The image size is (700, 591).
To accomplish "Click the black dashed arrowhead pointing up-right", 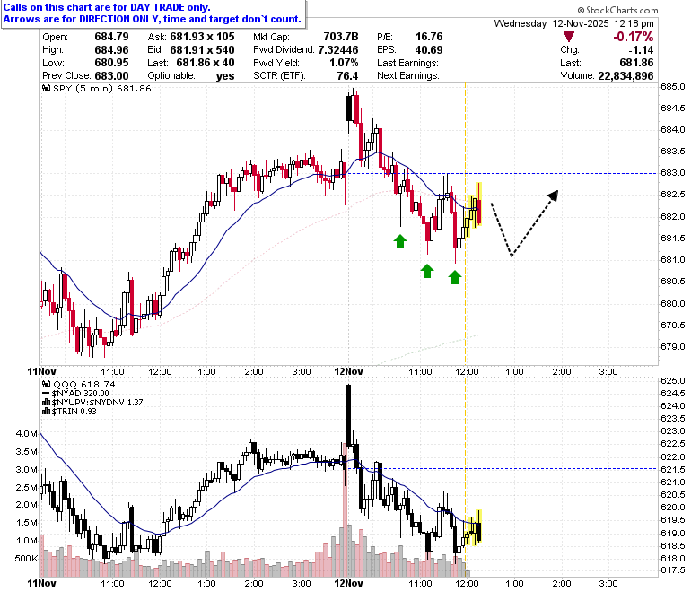I will click(554, 196).
